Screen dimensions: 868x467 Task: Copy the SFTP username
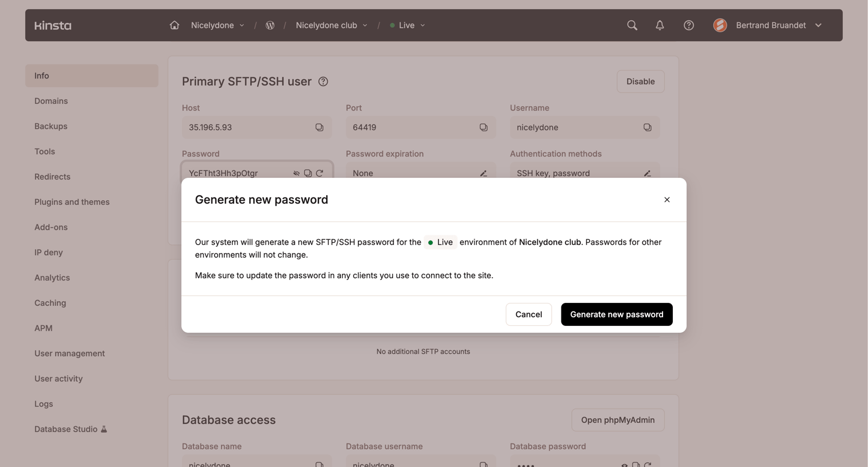pyautogui.click(x=647, y=127)
